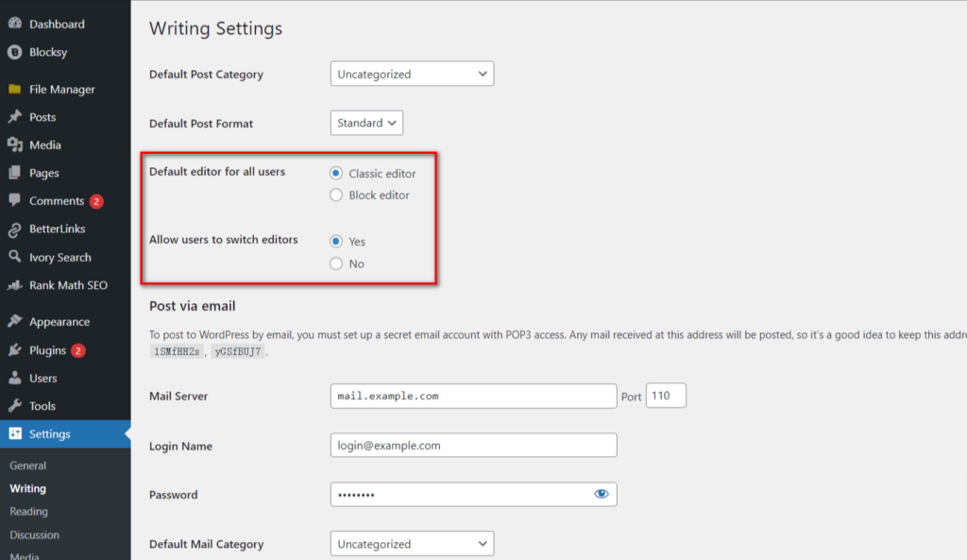Image resolution: width=967 pixels, height=560 pixels.
Task: Open the Default Mail Category dropdown
Action: (412, 543)
